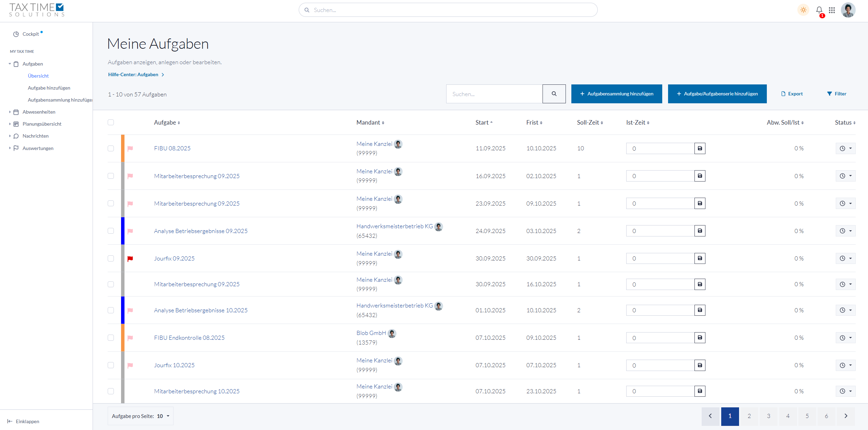This screenshot has height=430, width=868.
Task: Select the Jourfix 10.2025 row checkbox
Action: coord(111,365)
